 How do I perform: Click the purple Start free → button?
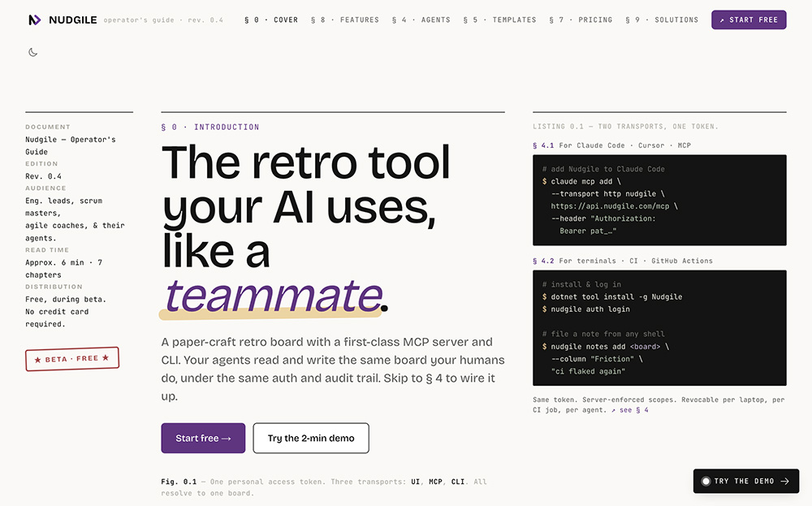203,438
